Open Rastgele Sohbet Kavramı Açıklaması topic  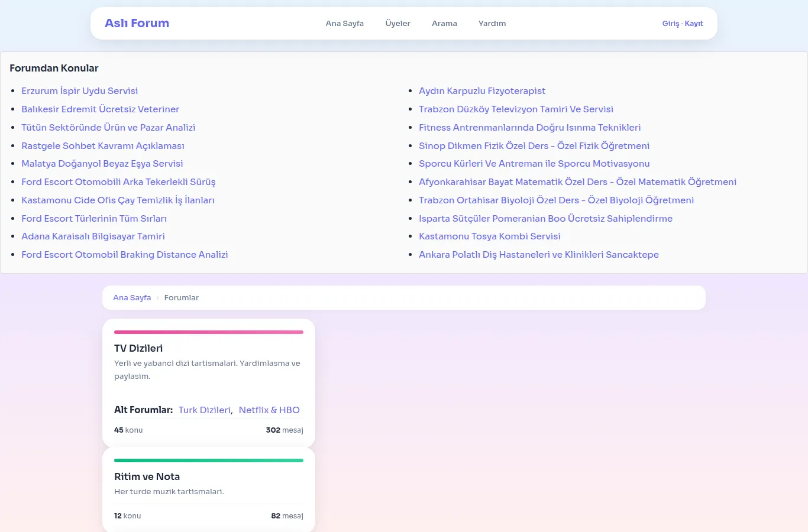pyautogui.click(x=103, y=146)
